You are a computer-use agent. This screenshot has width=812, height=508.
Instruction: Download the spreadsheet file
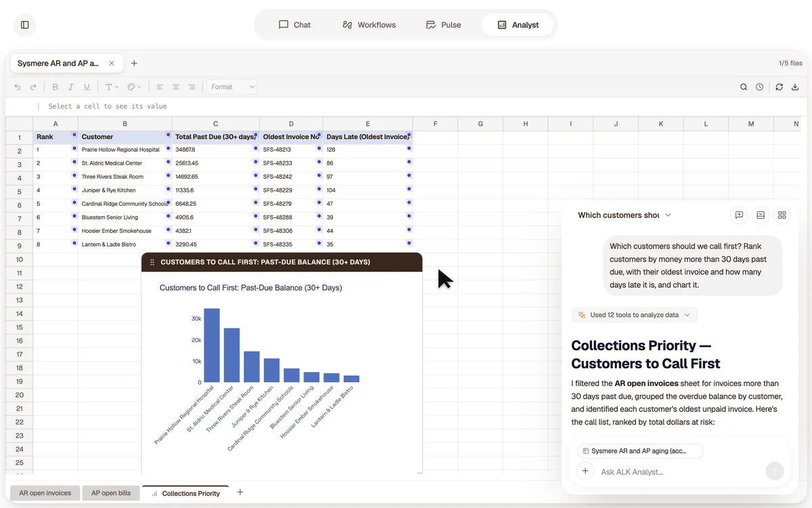pyautogui.click(x=795, y=87)
